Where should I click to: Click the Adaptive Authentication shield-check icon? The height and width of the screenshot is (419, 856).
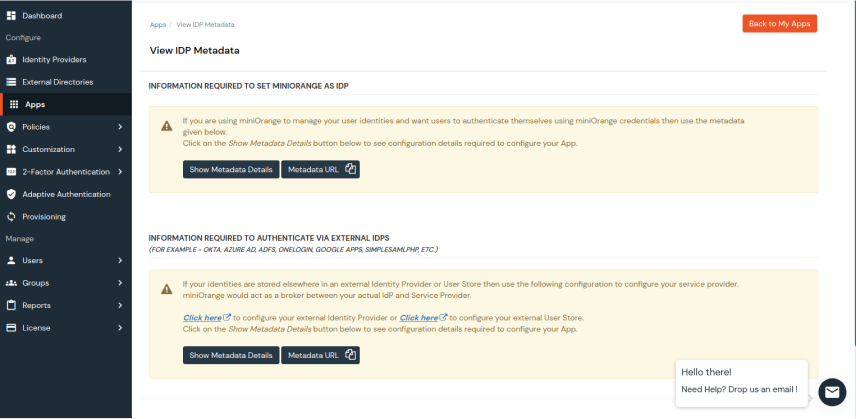point(11,194)
